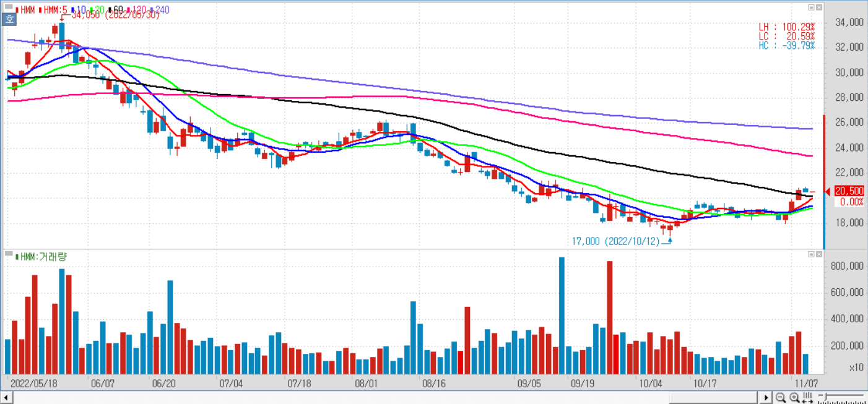Click the 18,000 price axis label

(849, 223)
